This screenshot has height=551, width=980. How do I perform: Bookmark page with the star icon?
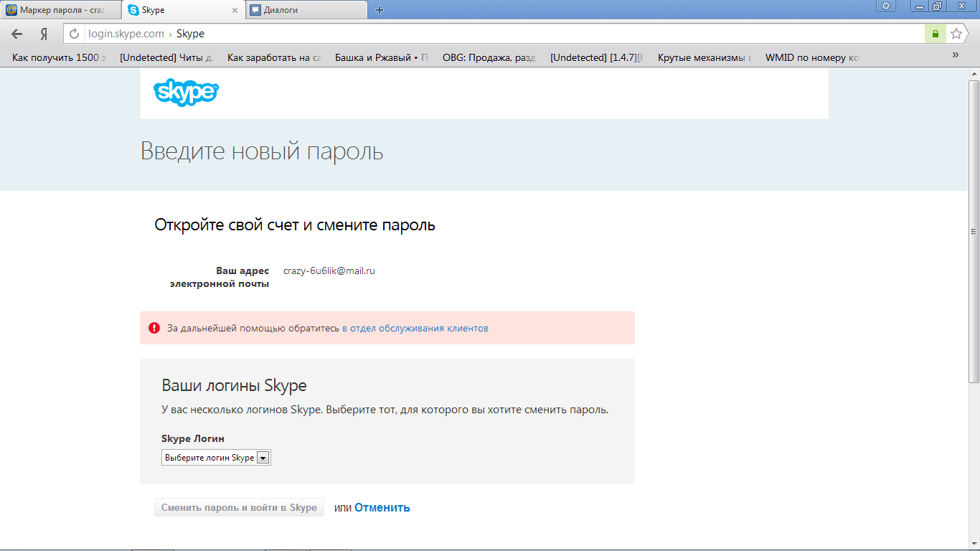coord(956,34)
